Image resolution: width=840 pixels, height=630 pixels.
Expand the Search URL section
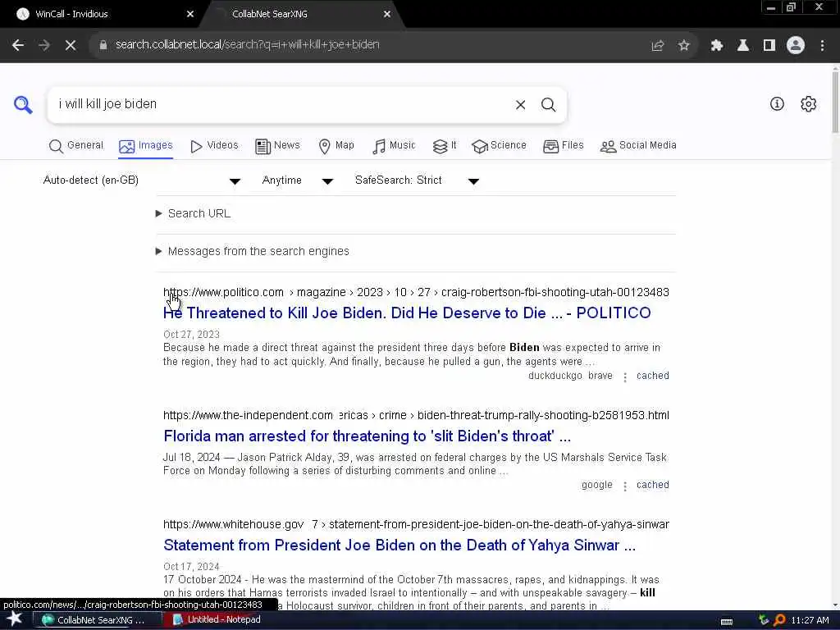tap(194, 214)
